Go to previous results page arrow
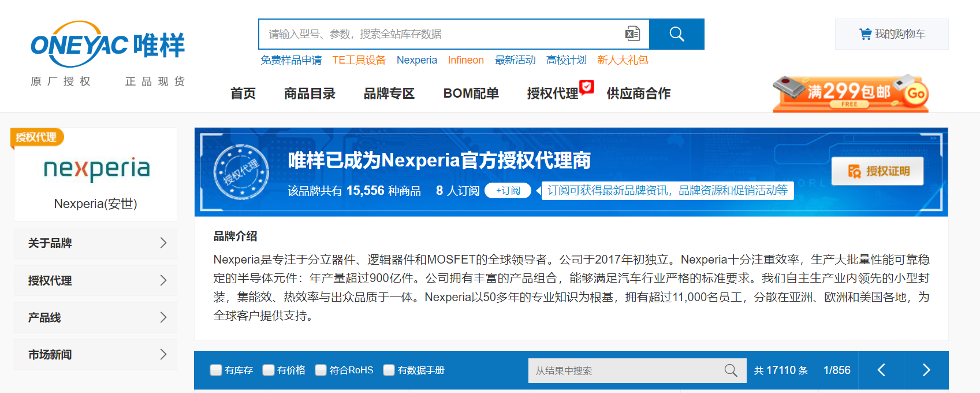Image resolution: width=980 pixels, height=393 pixels. tap(881, 370)
